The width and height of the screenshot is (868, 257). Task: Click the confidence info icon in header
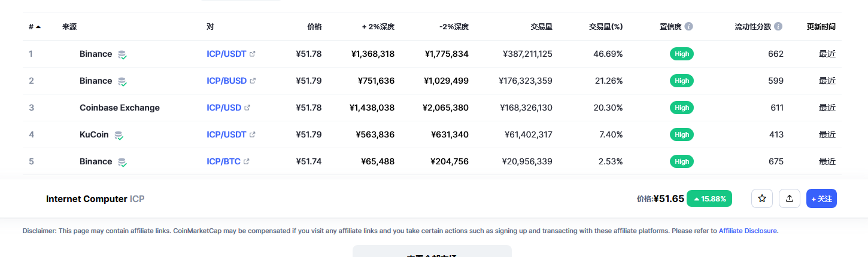(688, 26)
